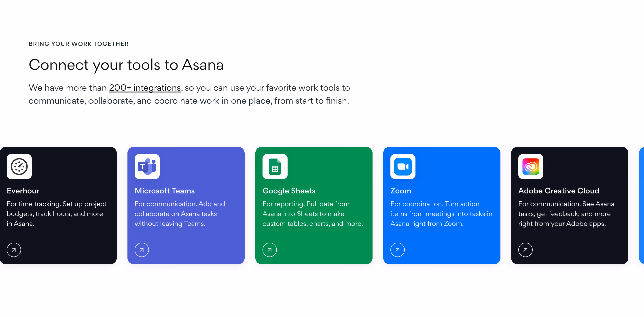Click the Adobe 'get feedback' description
Viewport: 644px width, 317px height.
tap(566, 214)
